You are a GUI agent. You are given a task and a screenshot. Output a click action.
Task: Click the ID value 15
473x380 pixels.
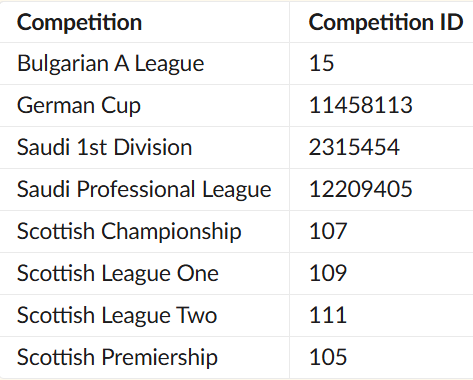pos(321,63)
